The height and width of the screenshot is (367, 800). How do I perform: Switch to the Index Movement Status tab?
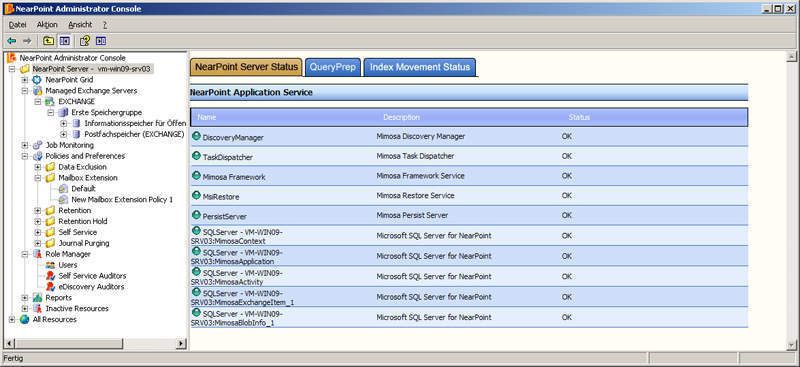point(420,67)
